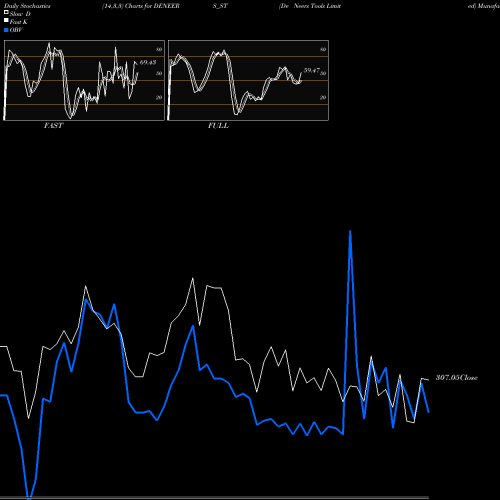Click the 80 level label on FAST chart
The width and height of the screenshot is (500, 500).
[159, 49]
